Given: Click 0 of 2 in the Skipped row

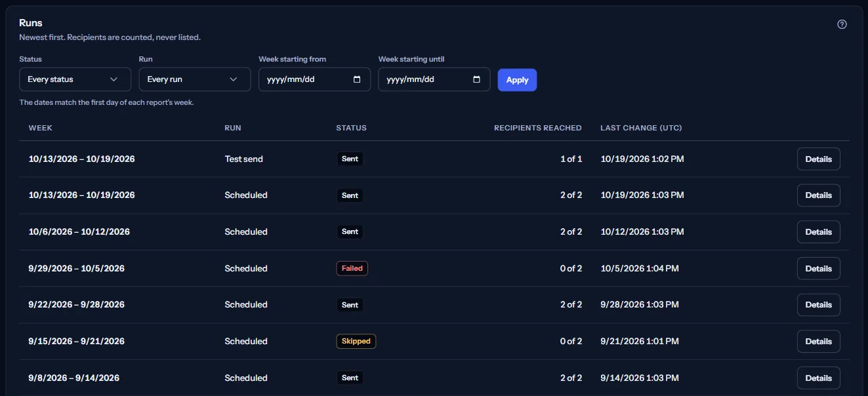Looking at the screenshot, I should point(571,341).
